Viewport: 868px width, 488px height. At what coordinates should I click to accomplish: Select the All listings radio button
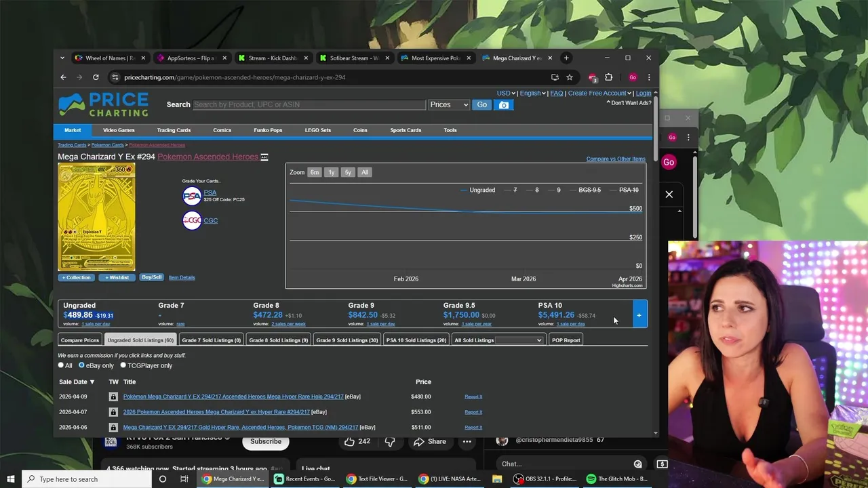coord(61,365)
